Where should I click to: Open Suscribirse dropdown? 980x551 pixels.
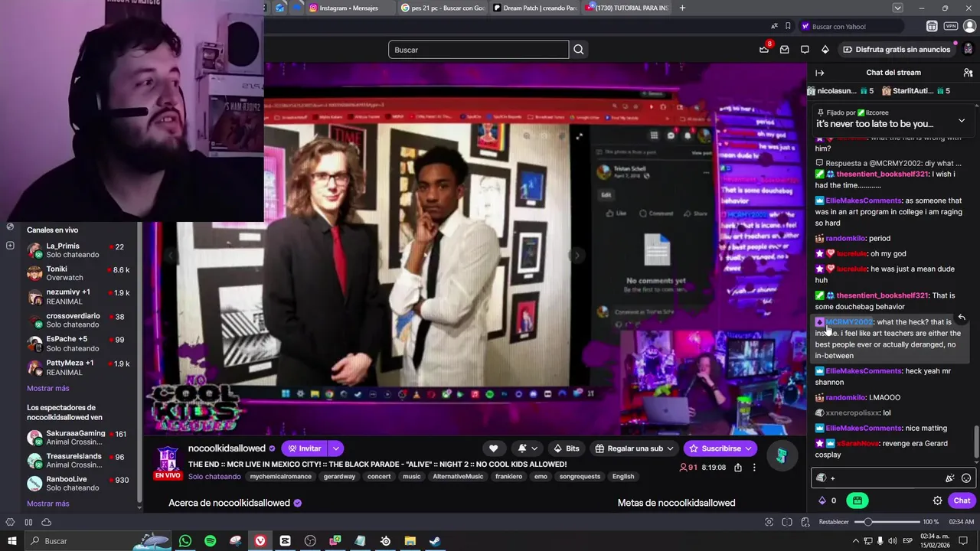pyautogui.click(x=748, y=448)
